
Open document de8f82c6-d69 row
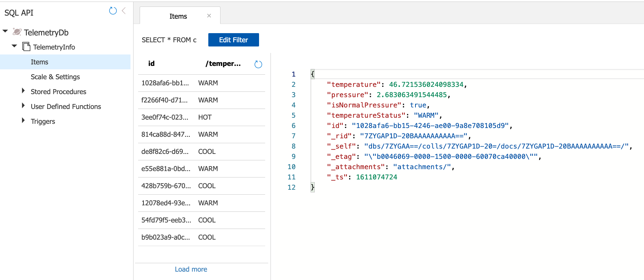coord(165,152)
